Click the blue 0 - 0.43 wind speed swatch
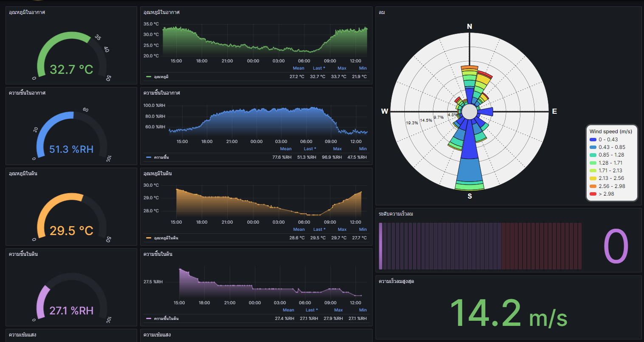Image resolution: width=644 pixels, height=342 pixels. pos(593,140)
